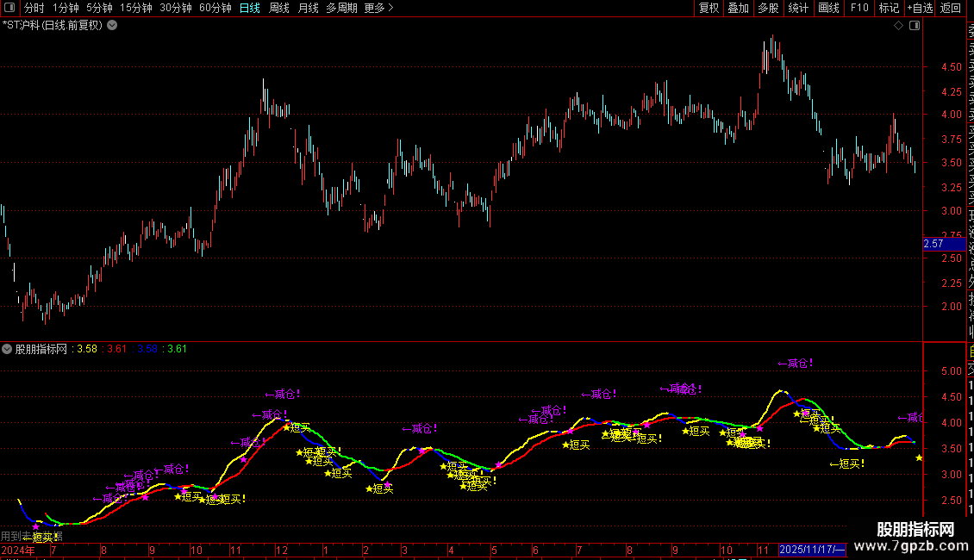
Task: Select the 15分钟 period
Action: coord(136,8)
